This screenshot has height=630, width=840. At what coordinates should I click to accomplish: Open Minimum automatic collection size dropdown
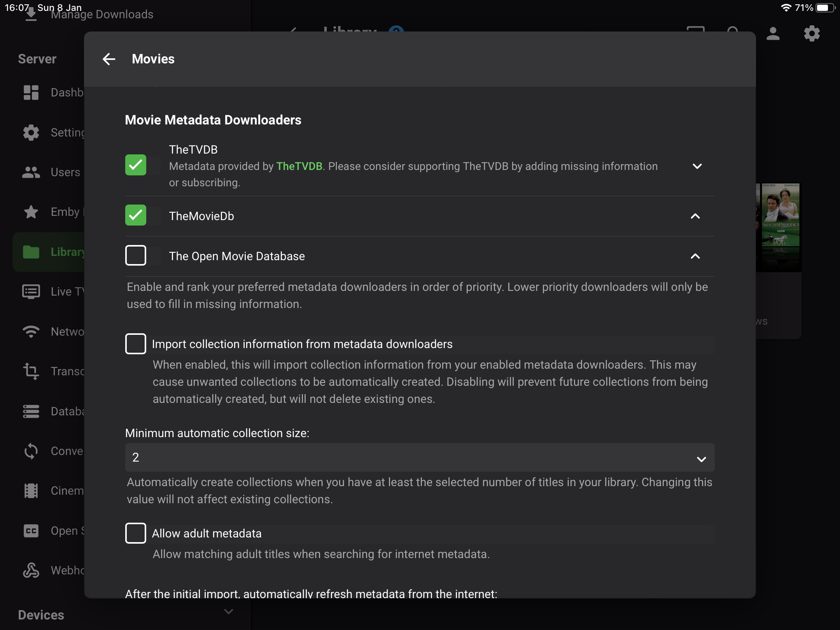coord(419,458)
